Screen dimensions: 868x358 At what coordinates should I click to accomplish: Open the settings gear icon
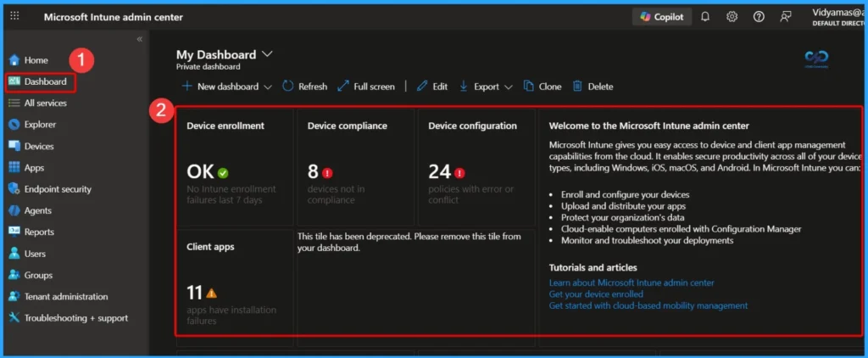(x=732, y=17)
